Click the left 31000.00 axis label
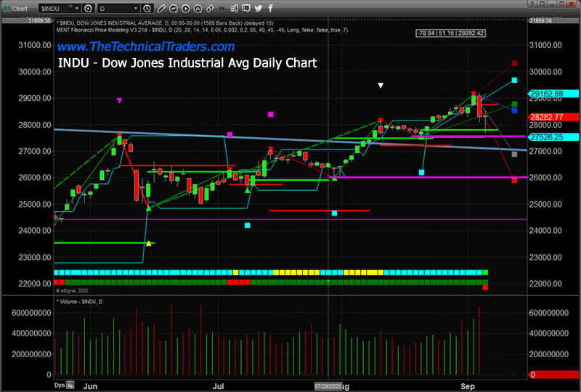 click(x=35, y=45)
